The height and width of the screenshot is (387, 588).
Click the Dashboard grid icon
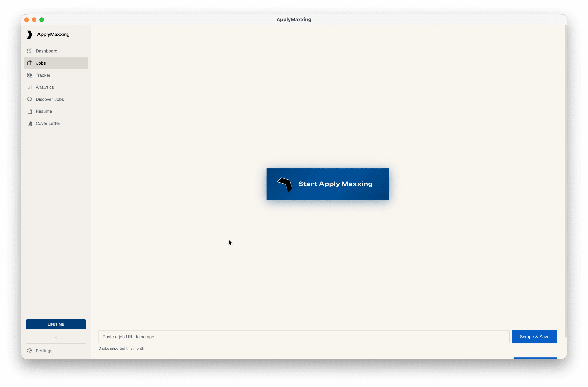point(30,51)
